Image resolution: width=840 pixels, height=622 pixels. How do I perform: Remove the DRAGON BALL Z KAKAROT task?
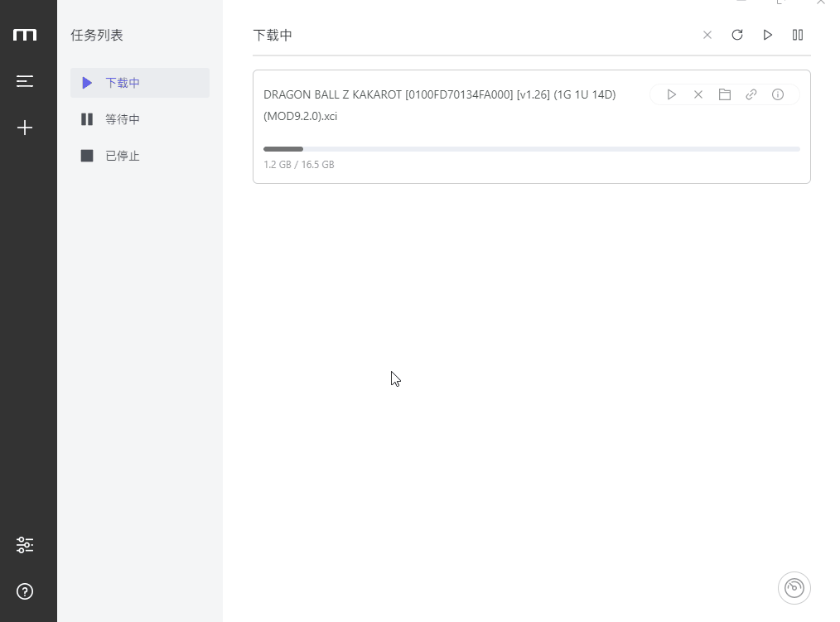click(x=698, y=94)
